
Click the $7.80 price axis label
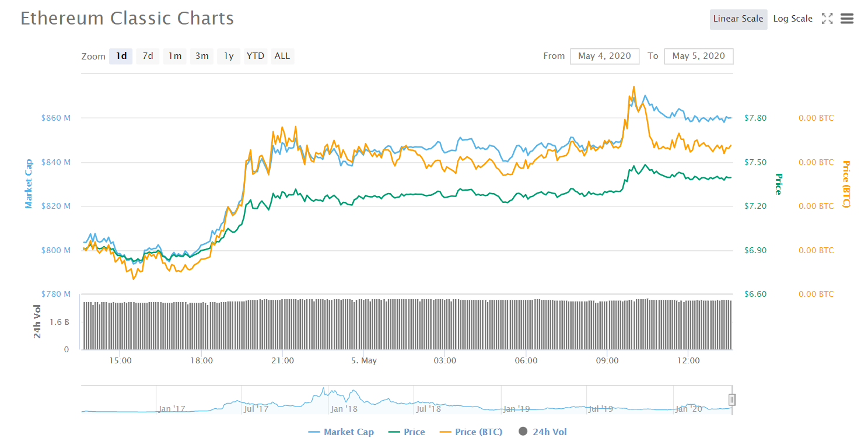(x=756, y=118)
